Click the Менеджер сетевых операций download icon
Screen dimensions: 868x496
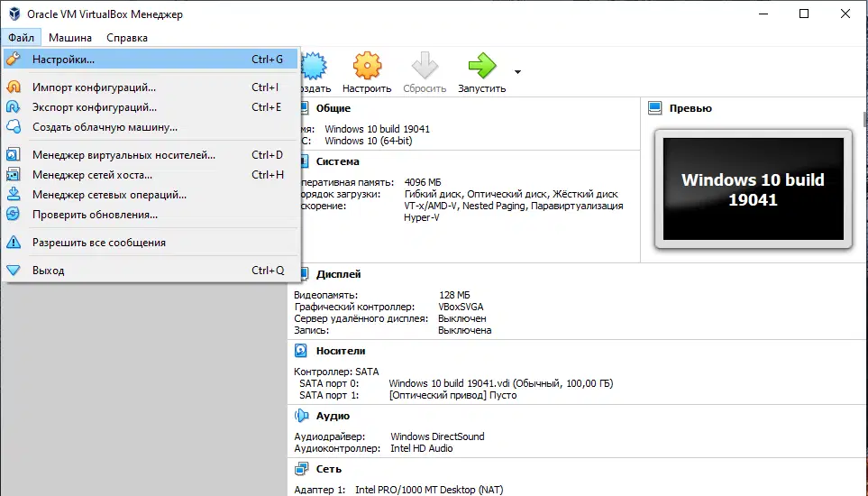click(x=14, y=194)
